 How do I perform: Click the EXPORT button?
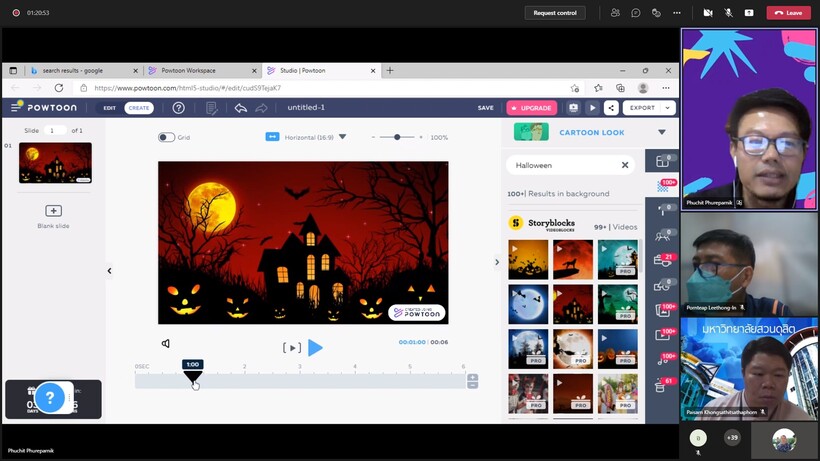point(642,108)
